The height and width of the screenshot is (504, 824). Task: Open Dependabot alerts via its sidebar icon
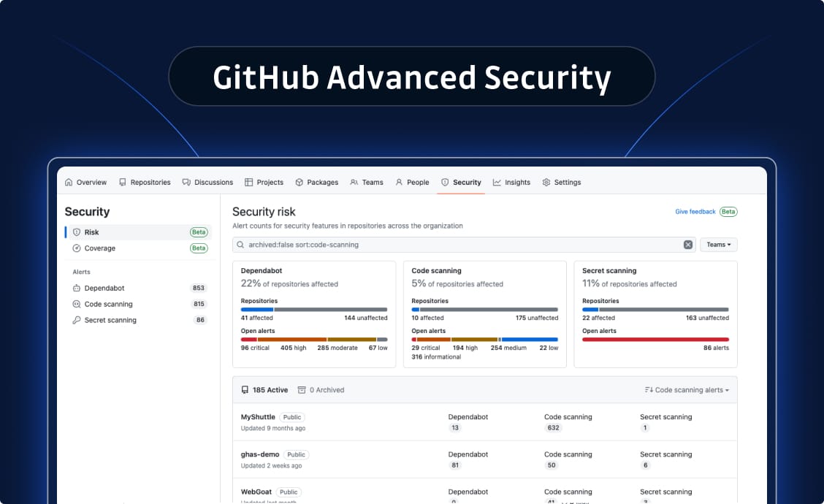[77, 288]
